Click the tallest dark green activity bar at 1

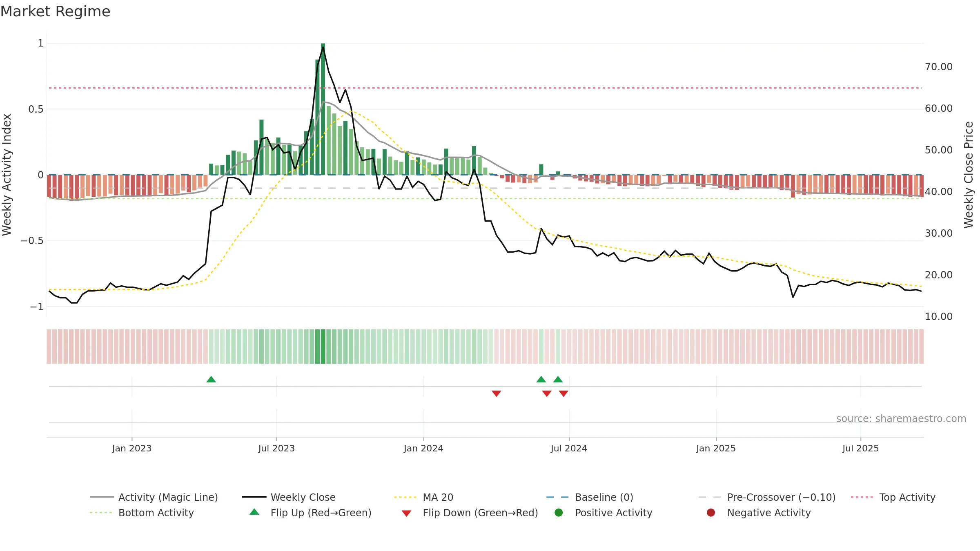(323, 109)
